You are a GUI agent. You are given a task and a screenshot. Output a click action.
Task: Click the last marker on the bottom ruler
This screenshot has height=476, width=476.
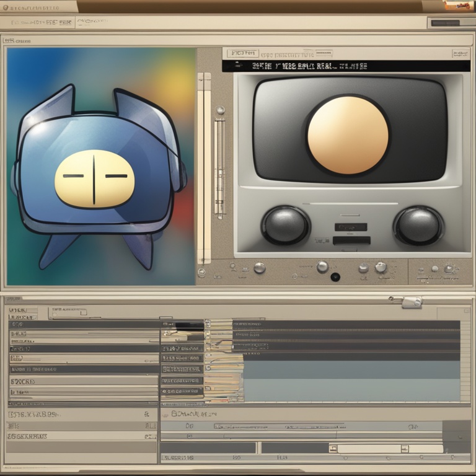(452, 457)
